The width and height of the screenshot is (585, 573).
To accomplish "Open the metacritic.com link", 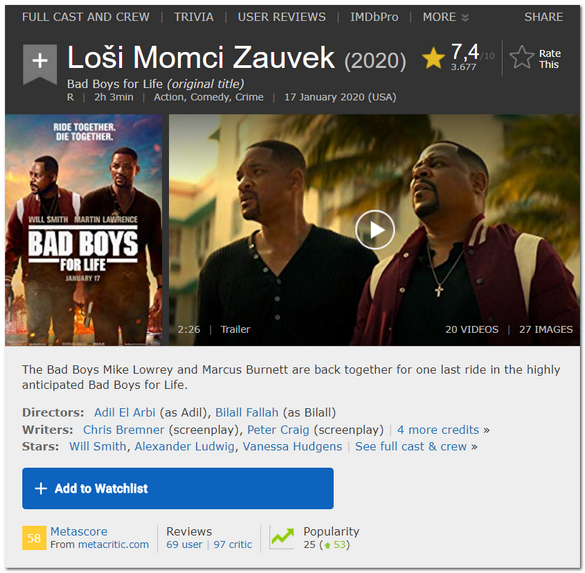I will click(113, 545).
